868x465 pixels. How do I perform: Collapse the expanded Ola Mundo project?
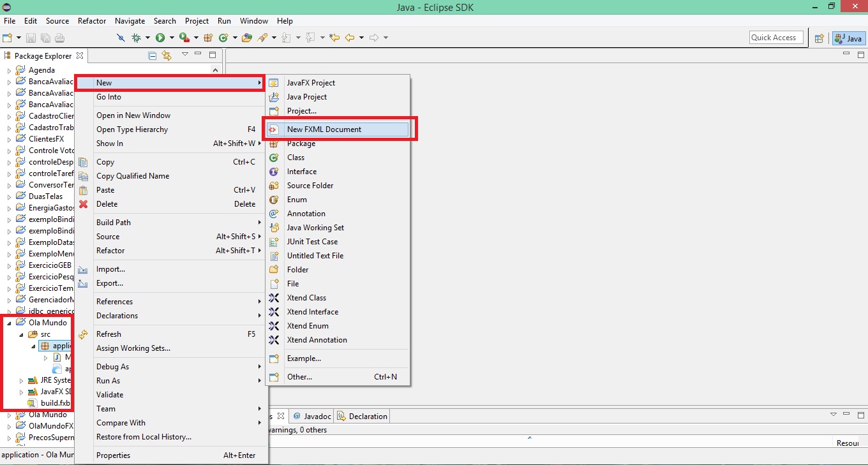point(9,323)
